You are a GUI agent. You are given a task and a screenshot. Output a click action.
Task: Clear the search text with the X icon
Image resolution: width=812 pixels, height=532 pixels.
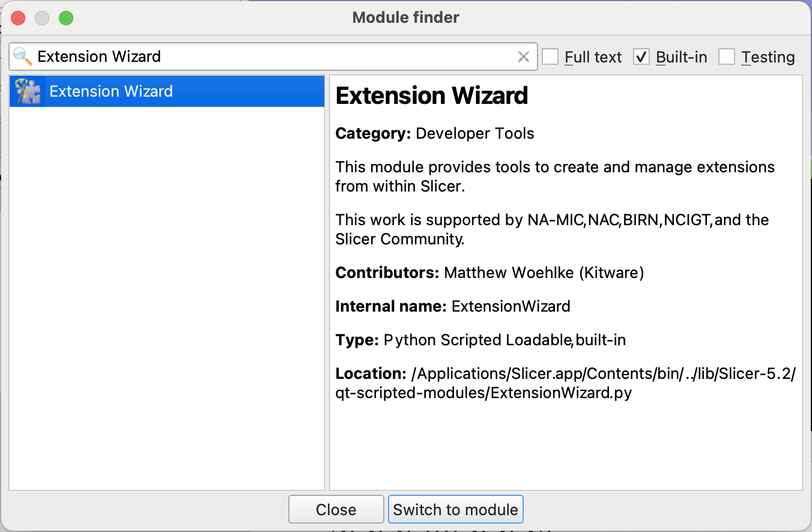point(524,56)
